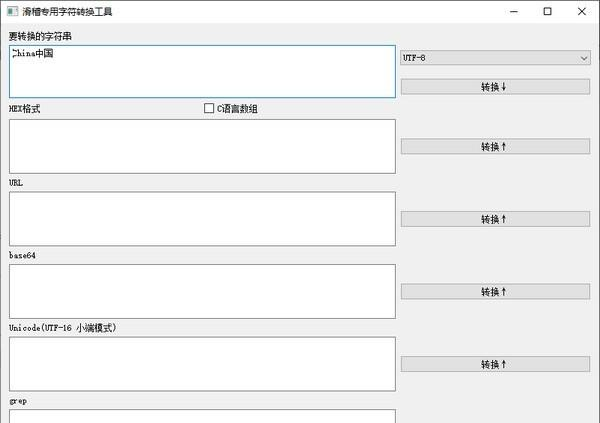This screenshot has width=600, height=423.
Task: Click the app icon in the title bar
Action: pos(11,12)
